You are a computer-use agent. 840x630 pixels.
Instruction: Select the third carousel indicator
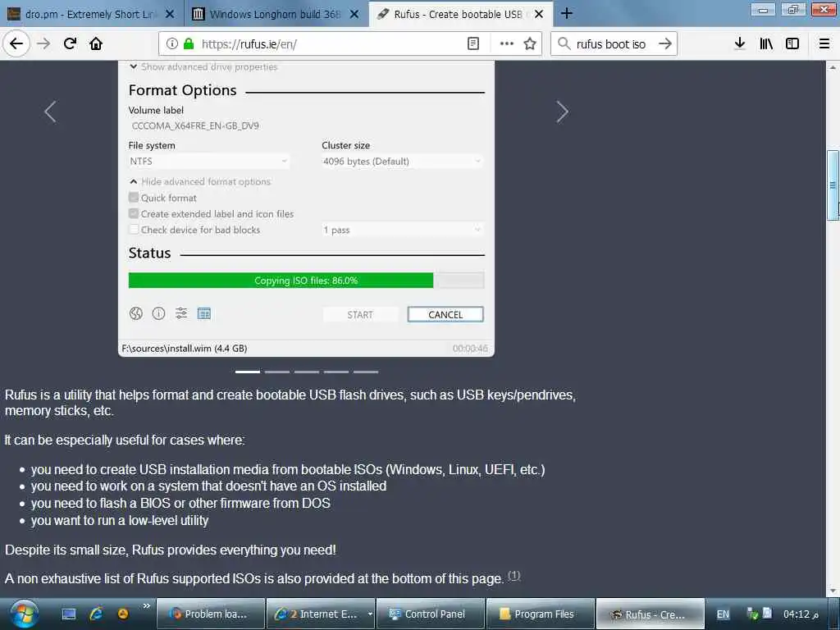point(307,372)
